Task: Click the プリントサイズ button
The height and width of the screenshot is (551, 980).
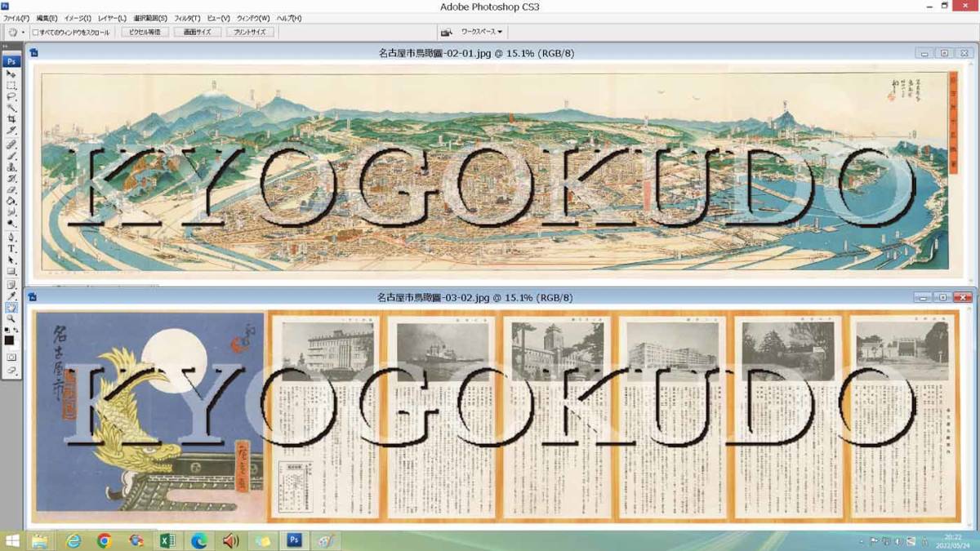Action: click(x=249, y=33)
